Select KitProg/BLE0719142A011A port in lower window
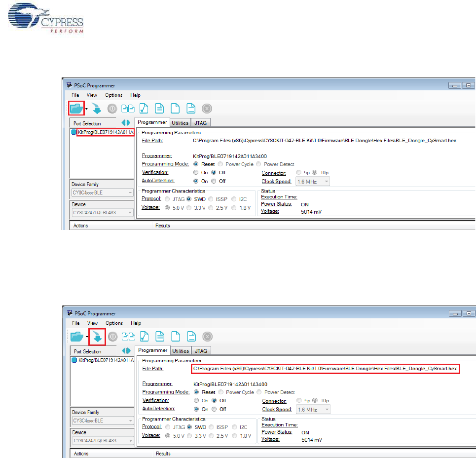The width and height of the screenshot is (476, 458). click(106, 360)
